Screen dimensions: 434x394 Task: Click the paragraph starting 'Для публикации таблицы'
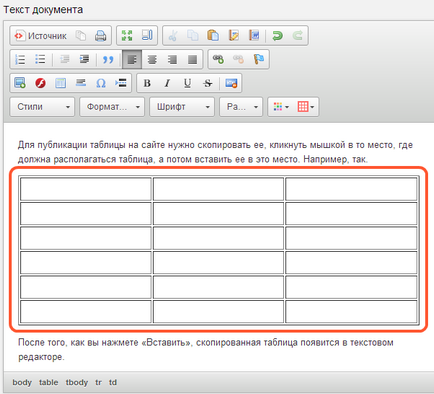point(215,152)
